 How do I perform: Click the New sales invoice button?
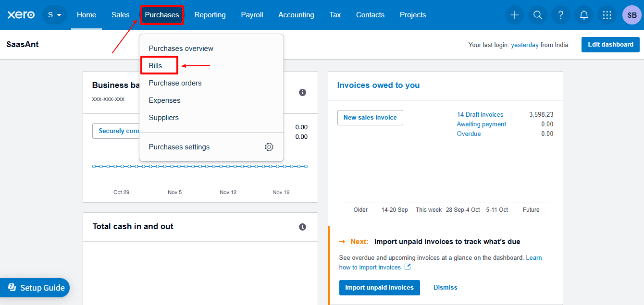pyautogui.click(x=370, y=118)
